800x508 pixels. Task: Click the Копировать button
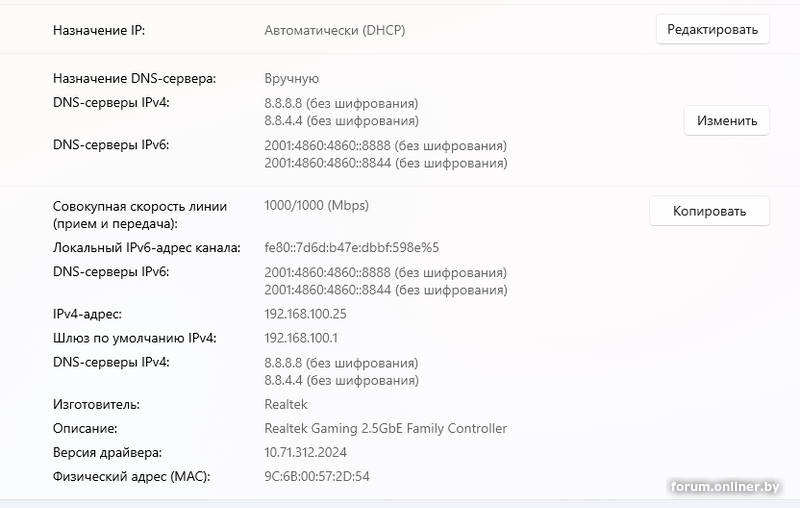tap(709, 211)
